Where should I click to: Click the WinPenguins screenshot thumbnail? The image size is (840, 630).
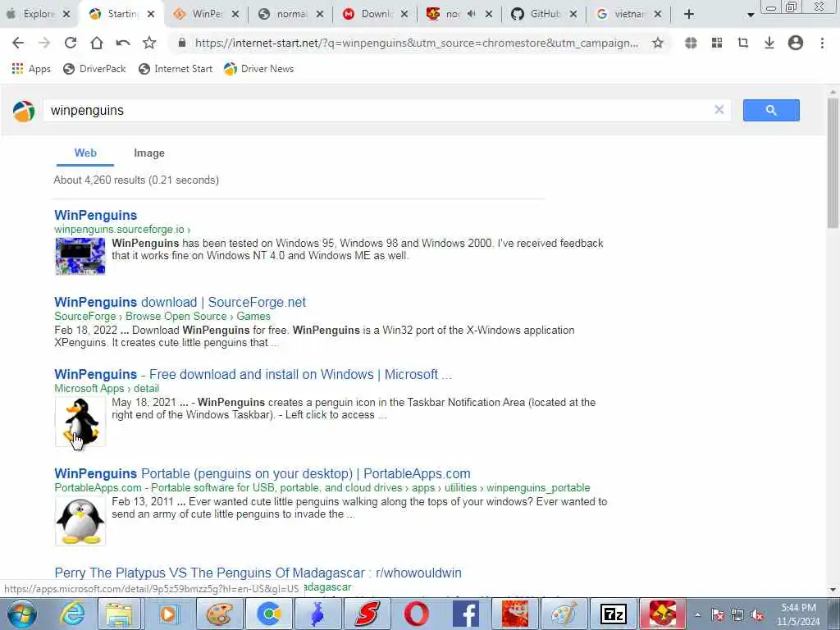tap(80, 256)
